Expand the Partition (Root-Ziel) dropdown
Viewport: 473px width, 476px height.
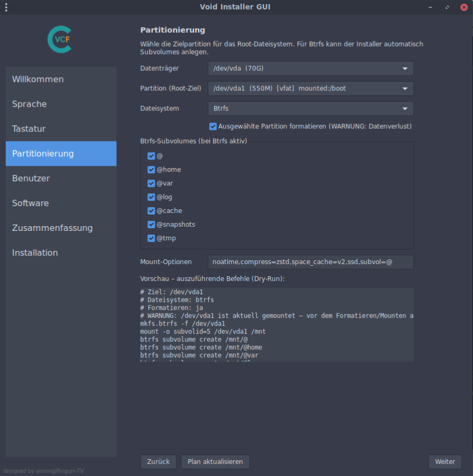(x=310, y=88)
